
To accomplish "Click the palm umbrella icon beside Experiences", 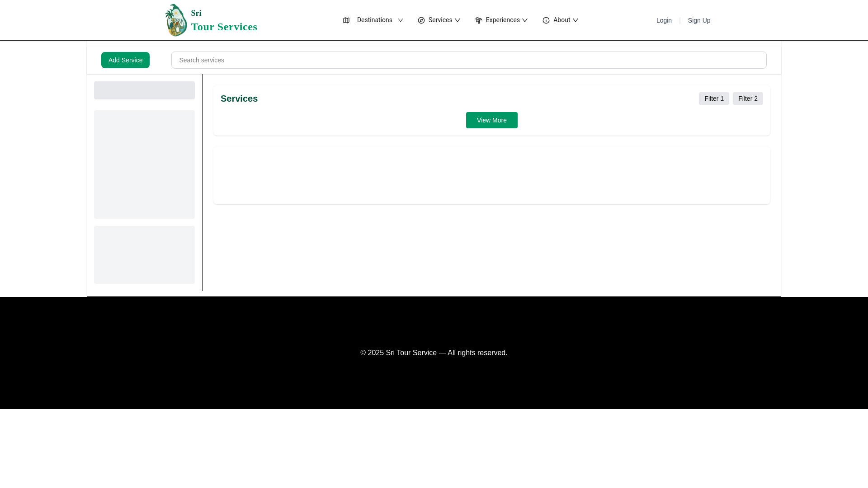I will [479, 20].
